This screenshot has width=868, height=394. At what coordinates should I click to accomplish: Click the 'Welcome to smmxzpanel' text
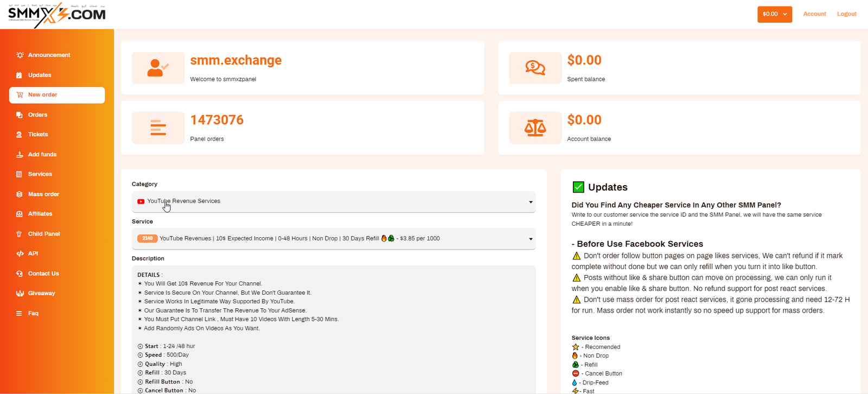click(223, 79)
